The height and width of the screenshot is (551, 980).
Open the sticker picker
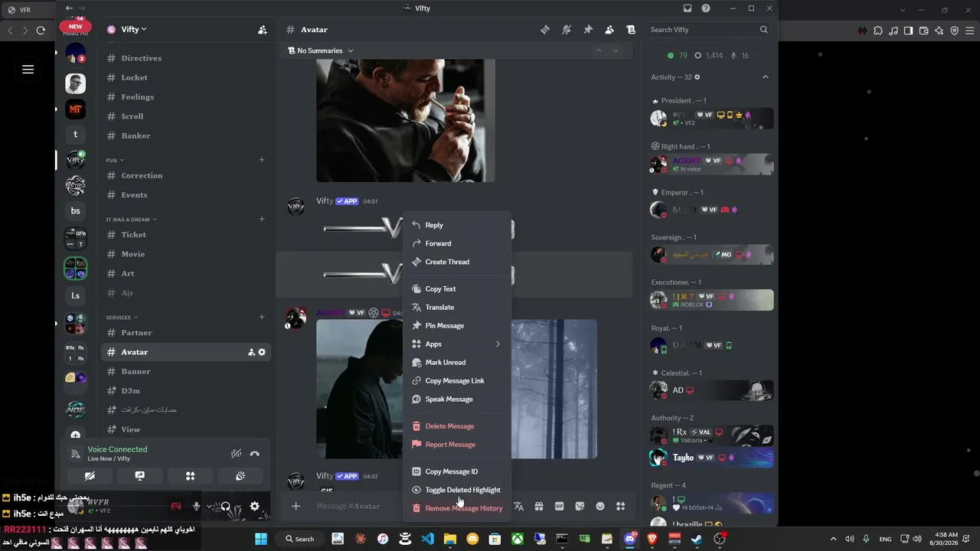point(580,506)
